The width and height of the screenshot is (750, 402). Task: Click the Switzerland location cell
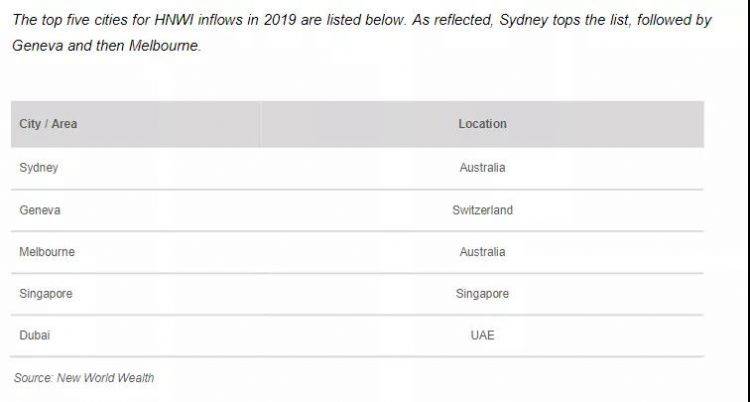pyautogui.click(x=482, y=210)
